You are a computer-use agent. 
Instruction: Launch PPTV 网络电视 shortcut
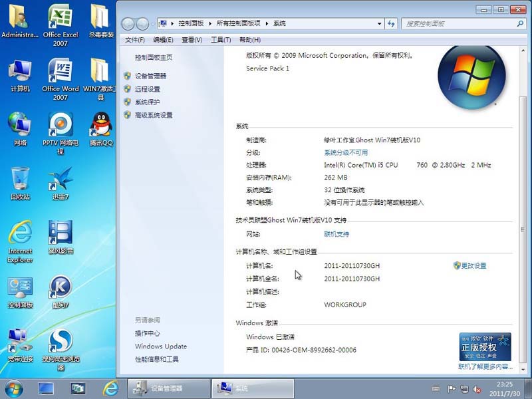point(61,134)
